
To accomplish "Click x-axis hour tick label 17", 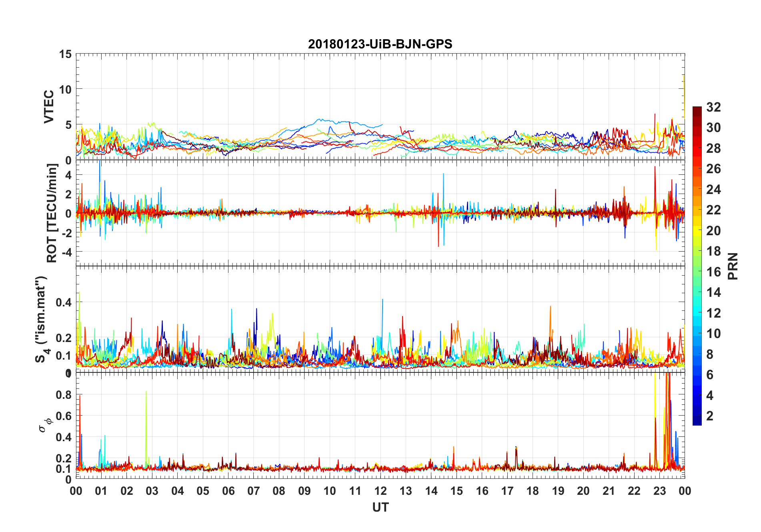I will 507,491.
